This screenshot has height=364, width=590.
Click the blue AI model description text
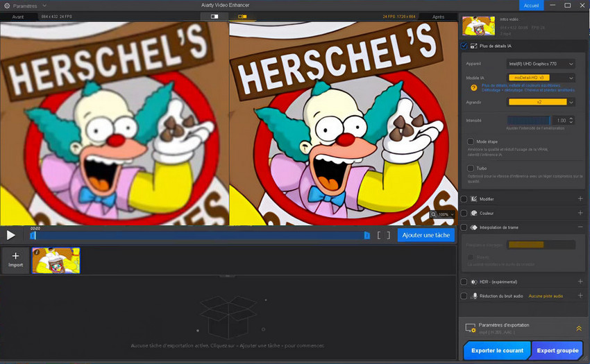pyautogui.click(x=528, y=88)
